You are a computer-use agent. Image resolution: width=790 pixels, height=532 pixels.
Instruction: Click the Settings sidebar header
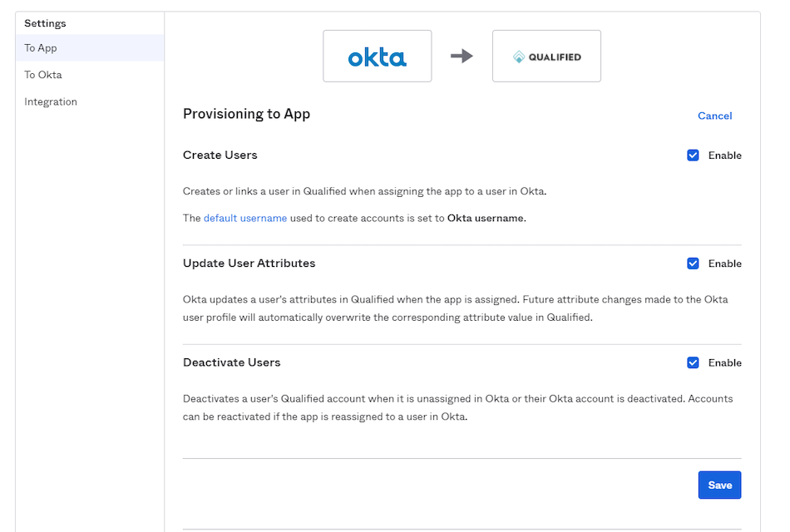45,23
